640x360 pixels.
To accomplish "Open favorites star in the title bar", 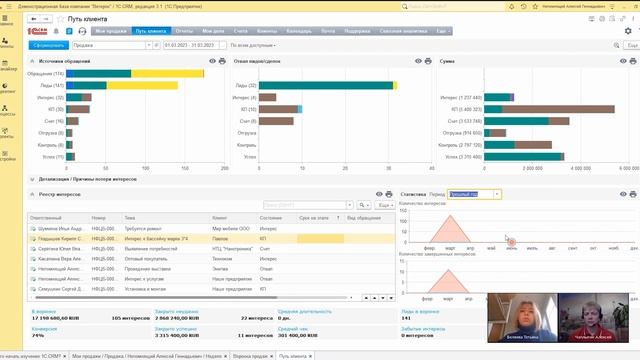I will (535, 7).
